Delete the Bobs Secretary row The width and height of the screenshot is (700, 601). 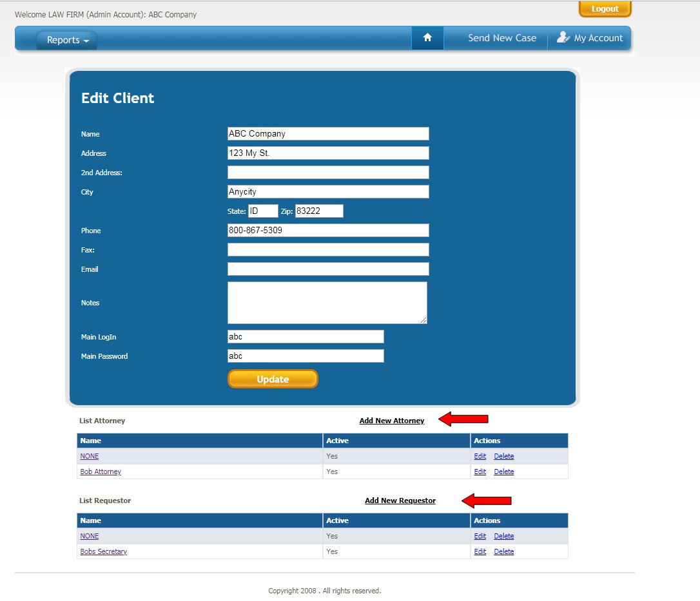tap(503, 551)
